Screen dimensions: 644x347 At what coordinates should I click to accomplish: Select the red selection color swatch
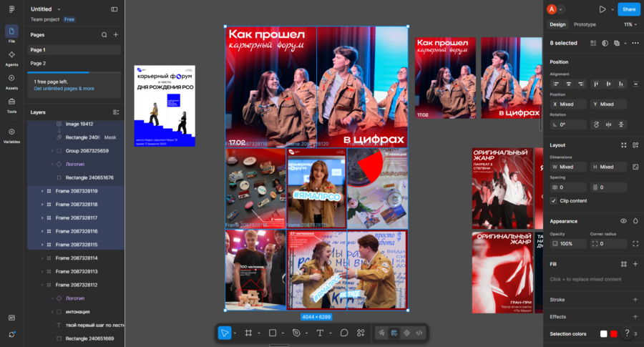click(x=614, y=334)
